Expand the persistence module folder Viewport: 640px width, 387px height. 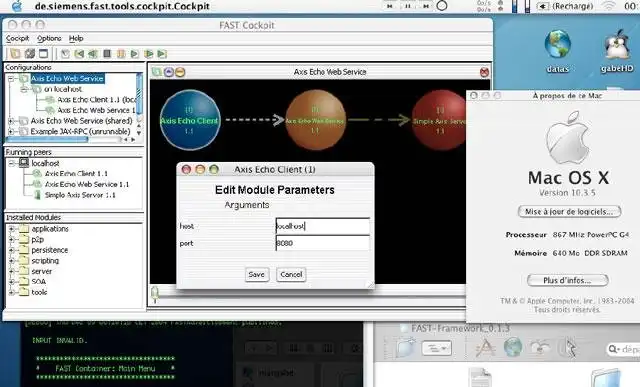click(x=11, y=250)
